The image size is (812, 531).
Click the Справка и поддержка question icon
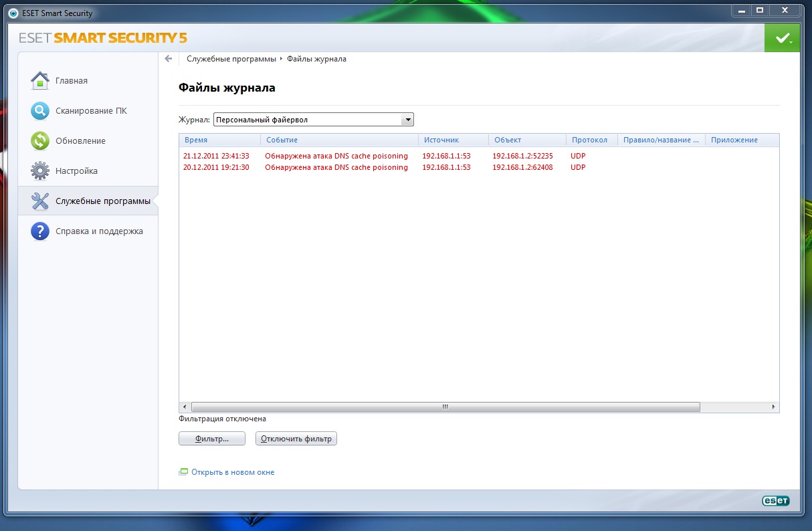click(x=40, y=231)
